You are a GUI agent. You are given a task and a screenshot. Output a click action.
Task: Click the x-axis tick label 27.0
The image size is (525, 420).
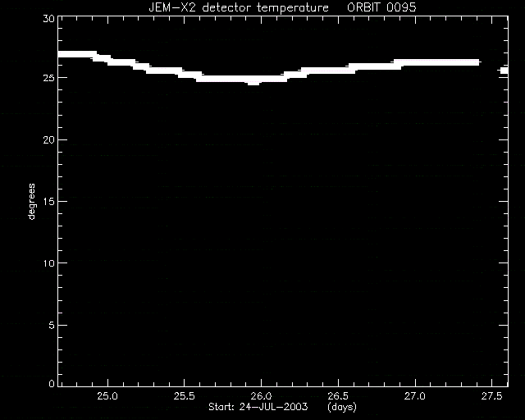click(x=415, y=396)
